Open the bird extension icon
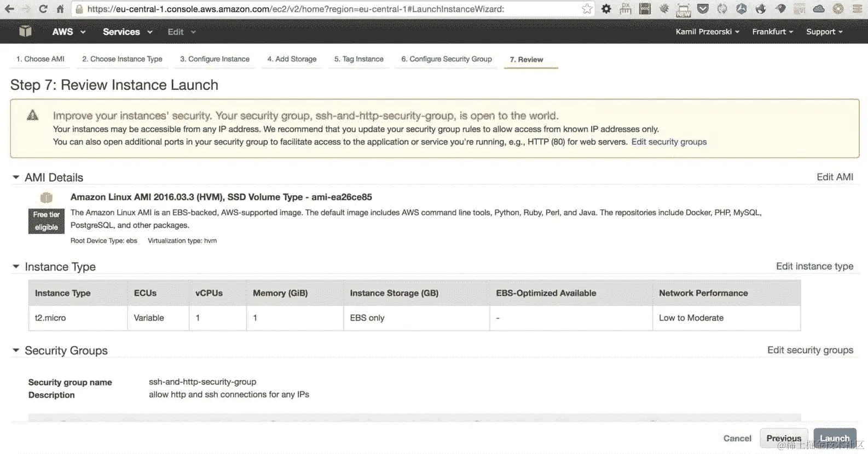Viewport: 868px width, 454px height. coord(780,9)
